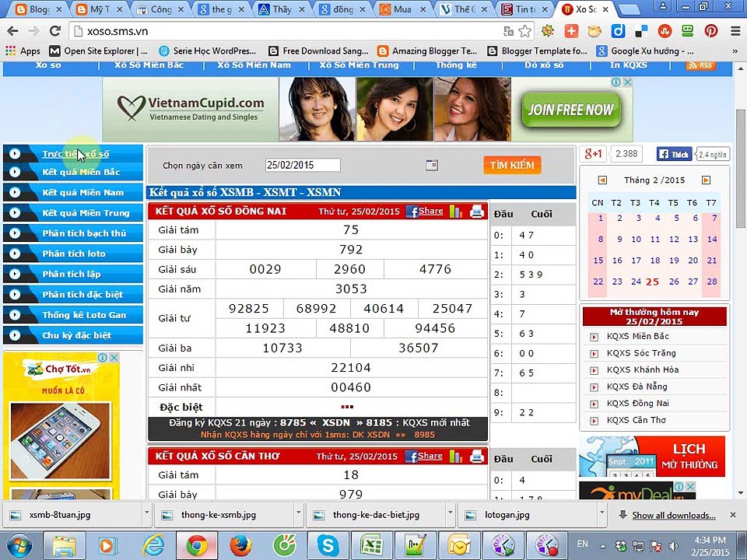Screen dimensions: 747x560
Task: Open Open Site Explorer bookmark
Action: [99, 51]
